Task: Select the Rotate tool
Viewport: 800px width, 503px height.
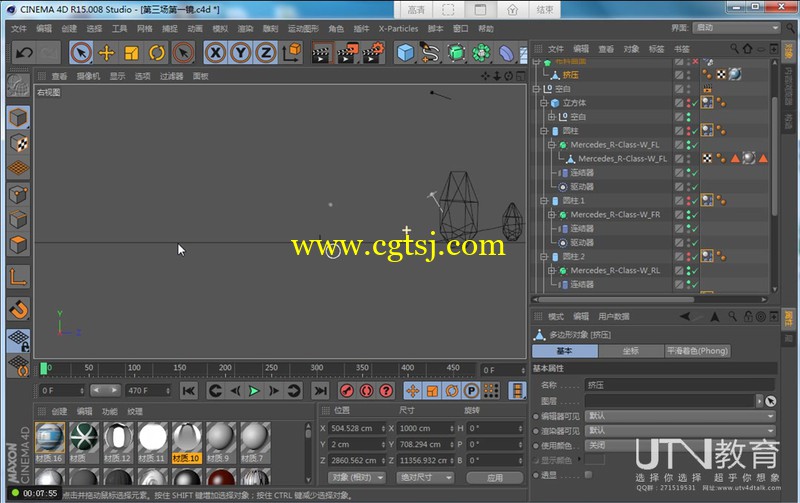Action: [157, 52]
